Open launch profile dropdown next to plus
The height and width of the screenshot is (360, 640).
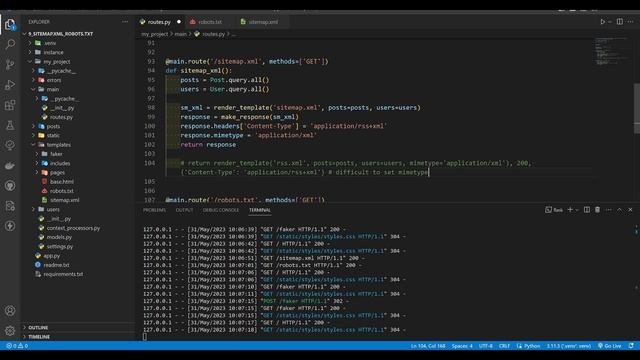[x=577, y=210]
